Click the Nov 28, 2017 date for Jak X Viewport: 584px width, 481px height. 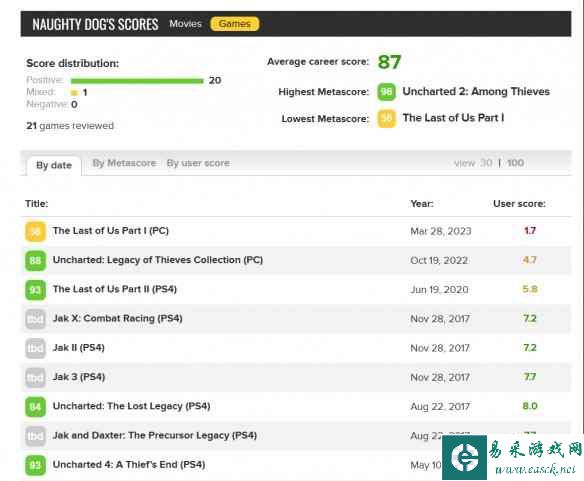coord(440,319)
